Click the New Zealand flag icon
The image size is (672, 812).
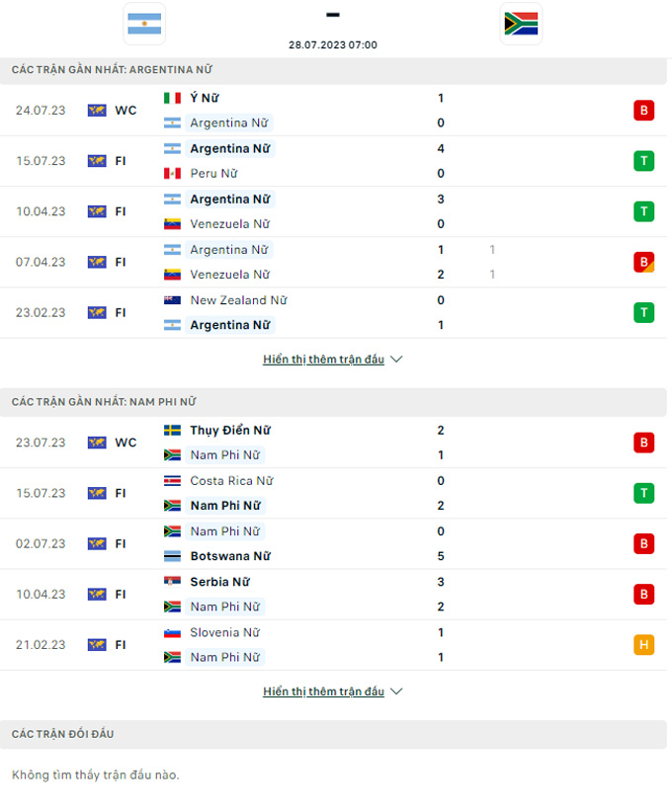[172, 300]
